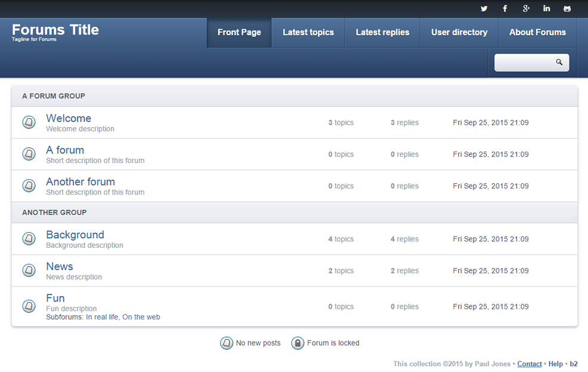The width and height of the screenshot is (588, 372).
Task: Click the date in the Welcome row
Action: coord(491,122)
